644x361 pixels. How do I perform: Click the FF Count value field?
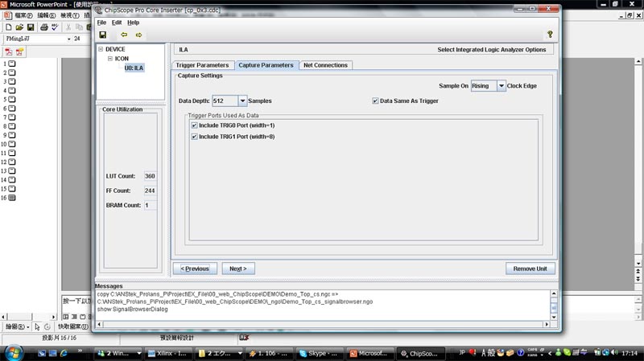(150, 191)
